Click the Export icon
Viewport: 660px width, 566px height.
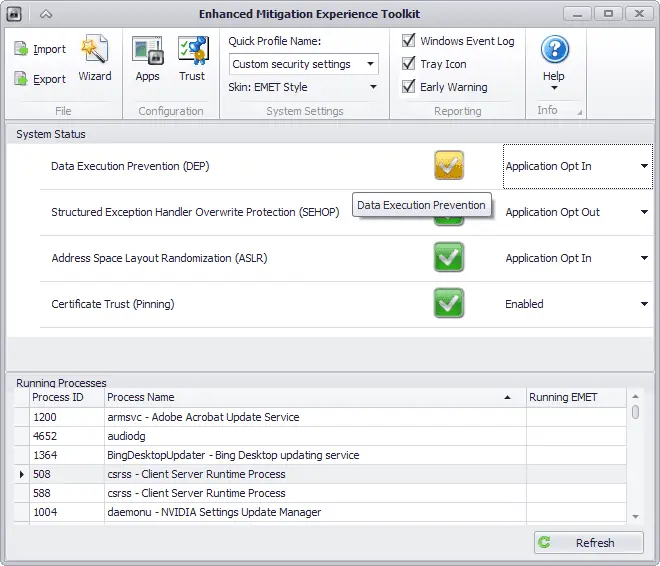point(22,79)
